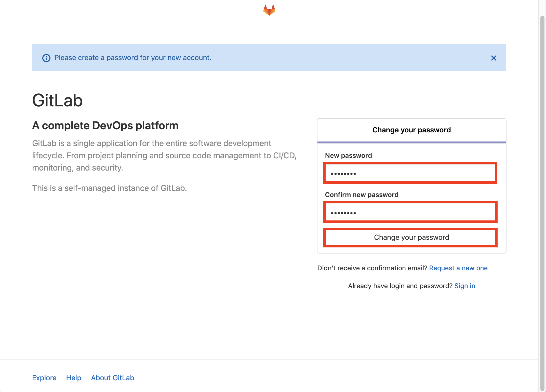Click the 'New password' field label

(x=348, y=156)
